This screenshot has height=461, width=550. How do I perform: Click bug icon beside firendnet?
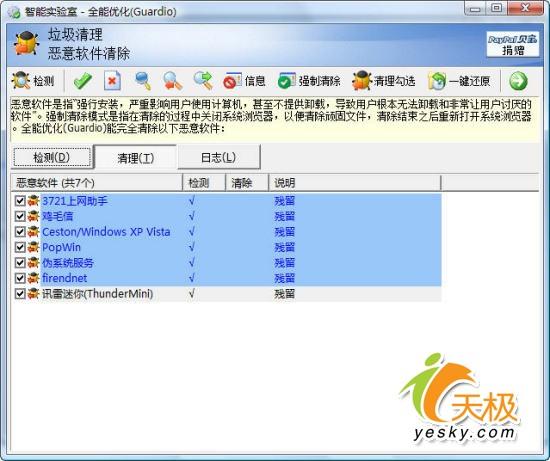point(33,278)
